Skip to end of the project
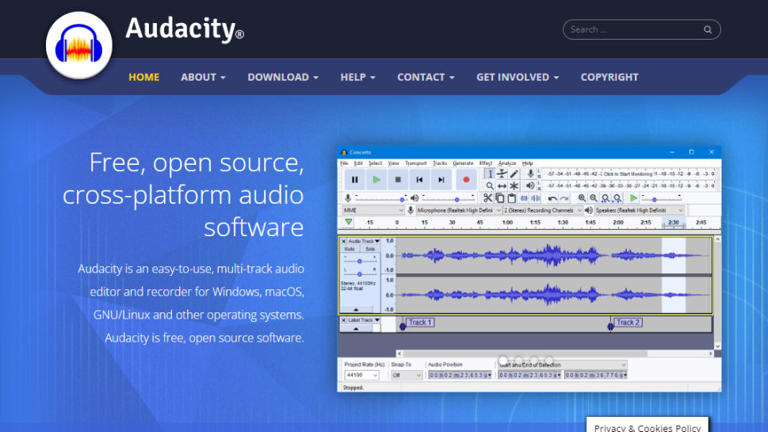The height and width of the screenshot is (432, 768). tap(441, 180)
